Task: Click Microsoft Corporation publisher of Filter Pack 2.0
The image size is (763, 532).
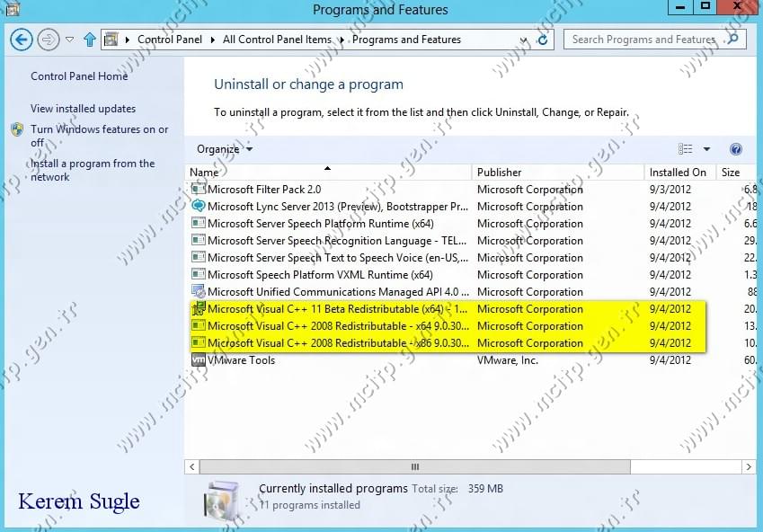Action: [x=530, y=190]
